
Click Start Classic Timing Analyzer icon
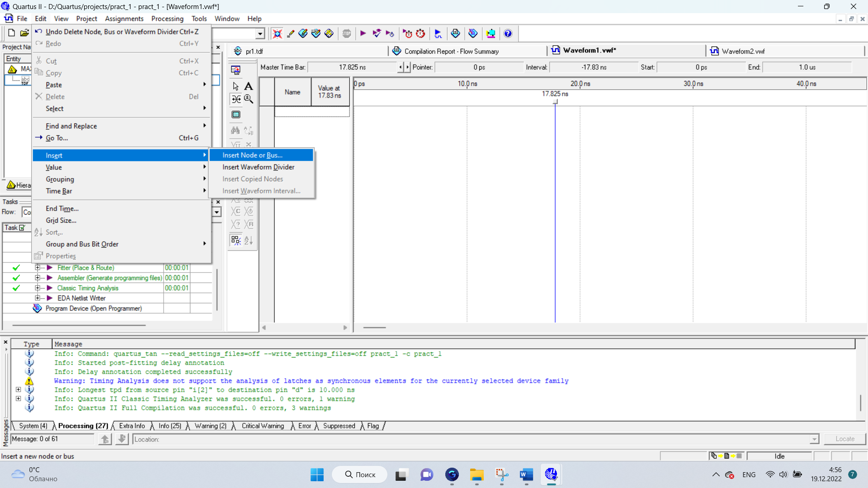[x=390, y=33]
